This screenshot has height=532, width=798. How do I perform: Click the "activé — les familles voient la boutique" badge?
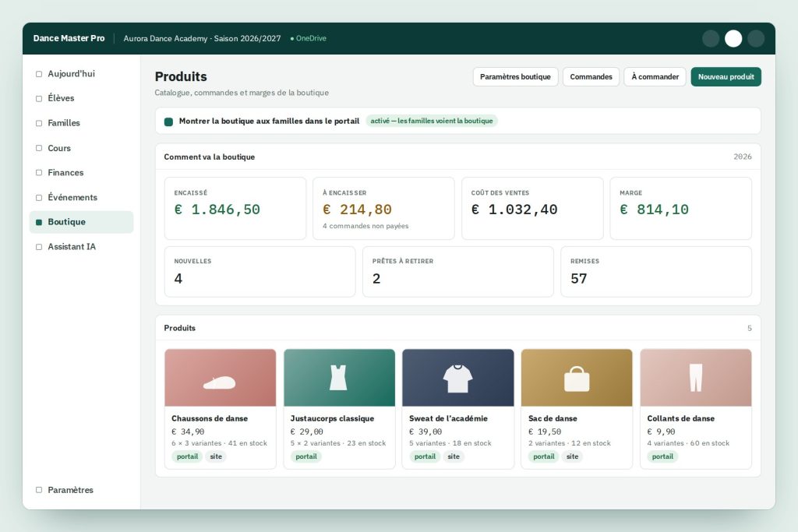(x=432, y=121)
